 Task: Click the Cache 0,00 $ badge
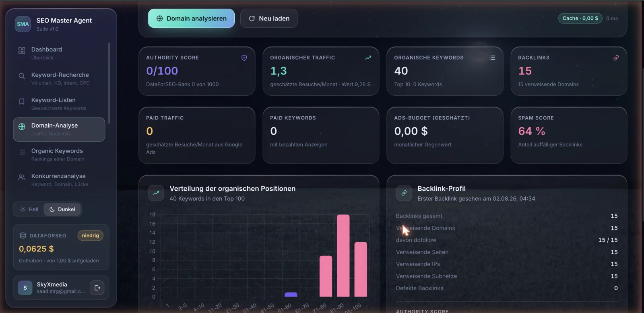click(580, 19)
